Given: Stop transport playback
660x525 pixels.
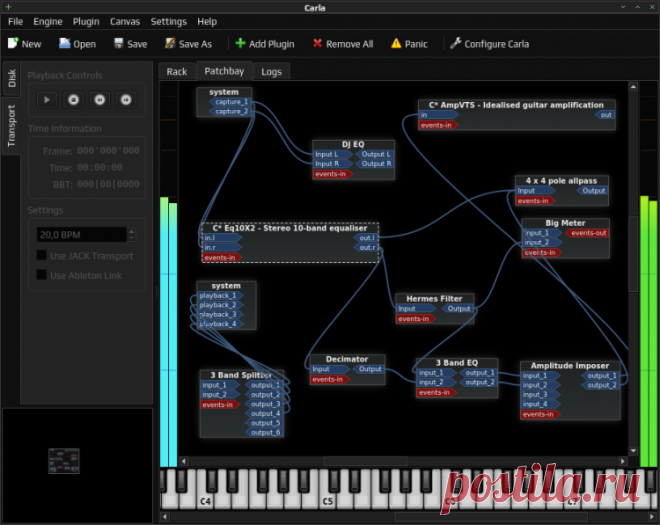Looking at the screenshot, I should coord(73,100).
